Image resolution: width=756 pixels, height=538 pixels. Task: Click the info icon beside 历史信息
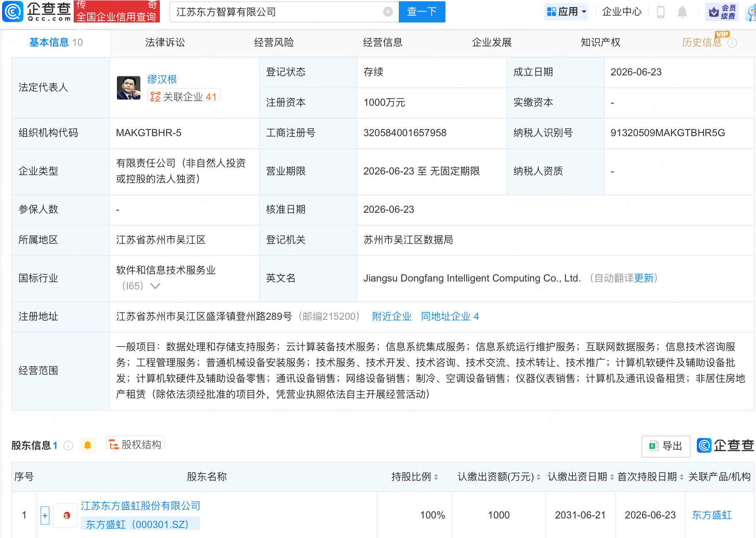point(732,42)
